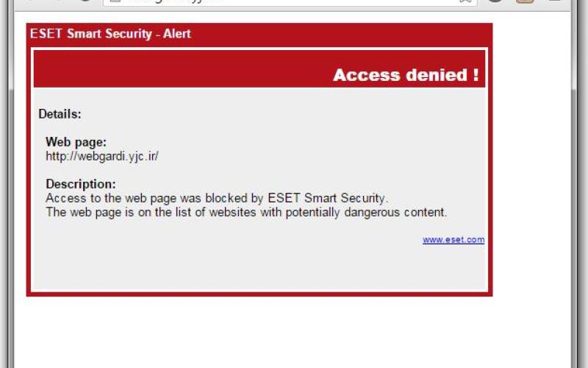Image resolution: width=588 pixels, height=368 pixels.
Task: Click the page icon in address bar
Action: [115, 2]
